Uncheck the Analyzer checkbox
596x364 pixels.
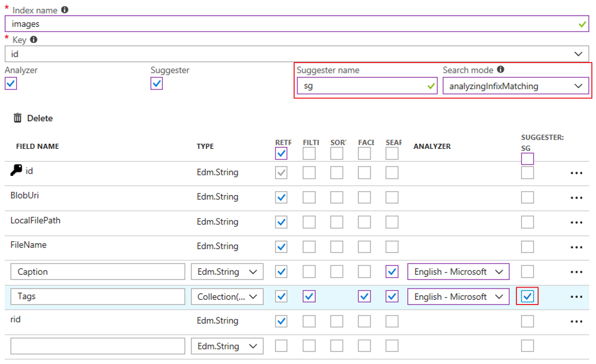pos(11,83)
